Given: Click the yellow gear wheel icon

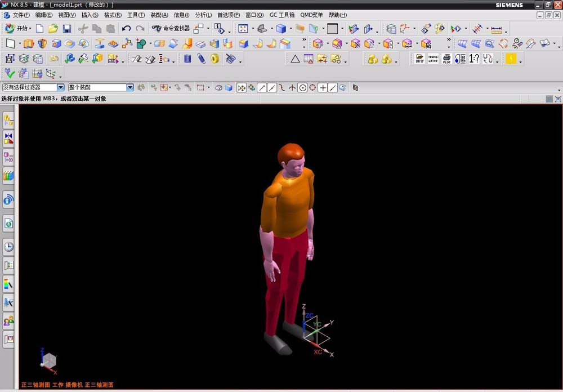Looking at the screenshot, I should 215,59.
